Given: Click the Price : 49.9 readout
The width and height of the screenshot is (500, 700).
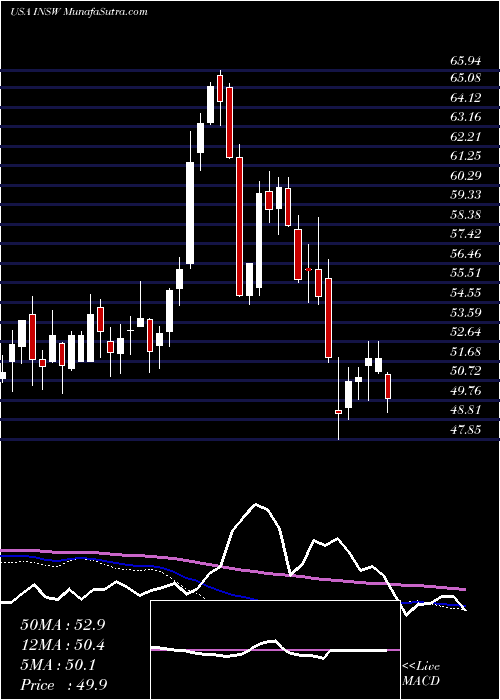Looking at the screenshot, I should [x=63, y=684].
